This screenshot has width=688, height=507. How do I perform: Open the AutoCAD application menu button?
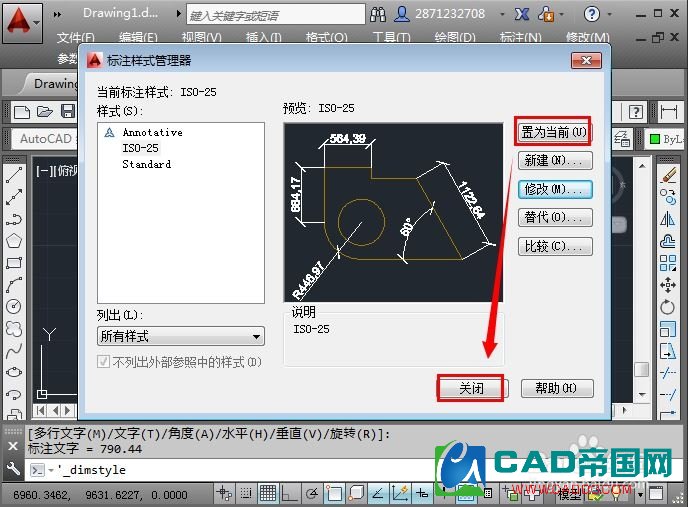[x=22, y=23]
